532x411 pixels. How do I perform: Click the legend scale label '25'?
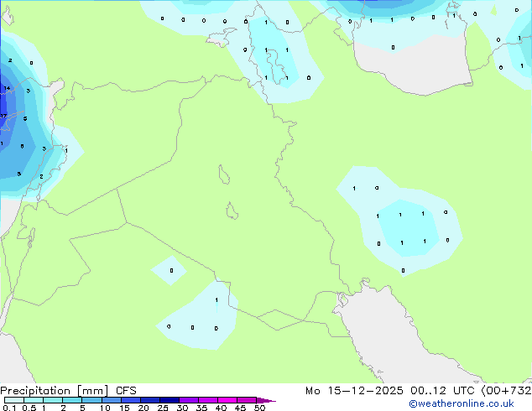click(163, 408)
